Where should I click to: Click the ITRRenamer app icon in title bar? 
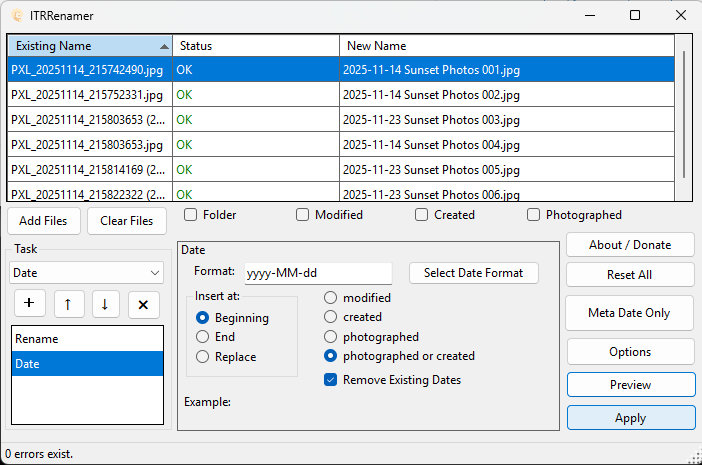16,15
